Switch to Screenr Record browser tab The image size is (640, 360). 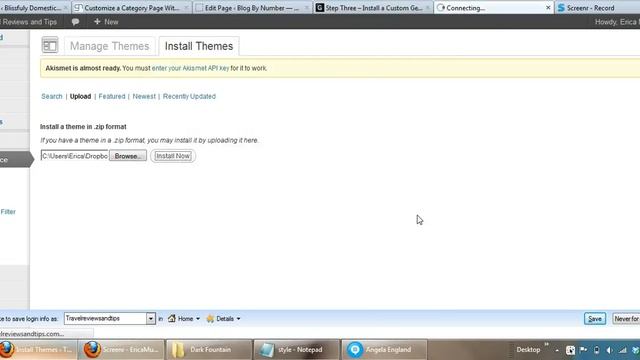(x=597, y=8)
